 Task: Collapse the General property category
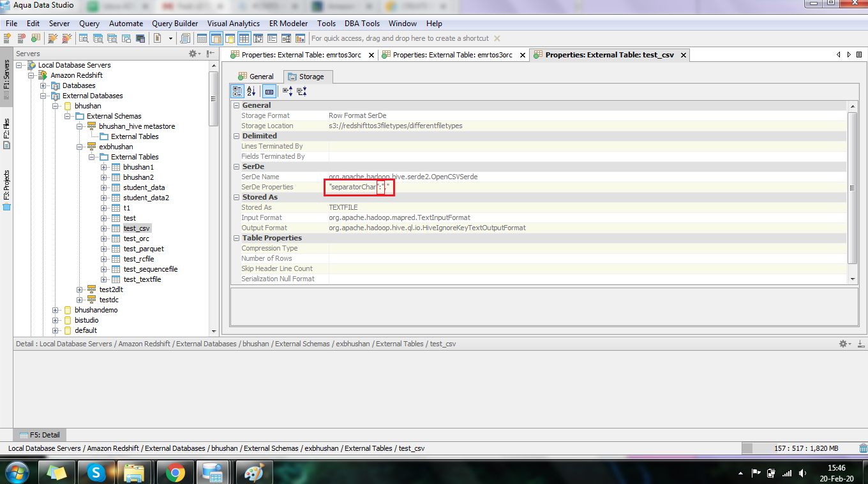point(236,105)
